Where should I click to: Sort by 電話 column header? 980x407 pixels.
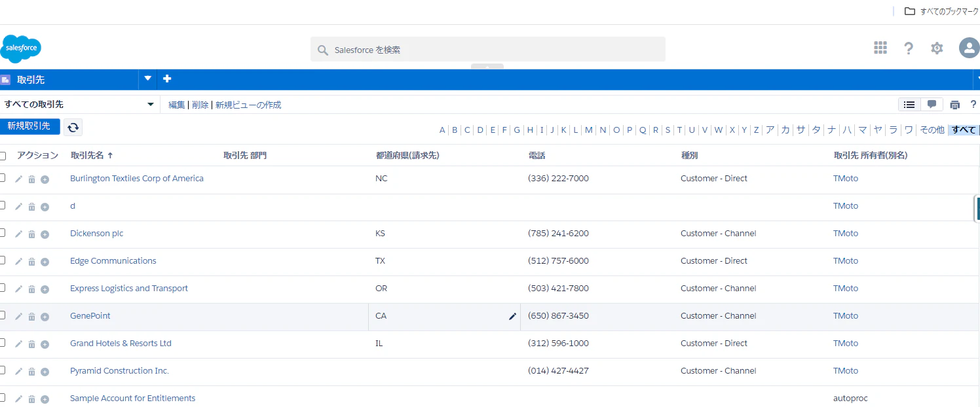coord(537,156)
